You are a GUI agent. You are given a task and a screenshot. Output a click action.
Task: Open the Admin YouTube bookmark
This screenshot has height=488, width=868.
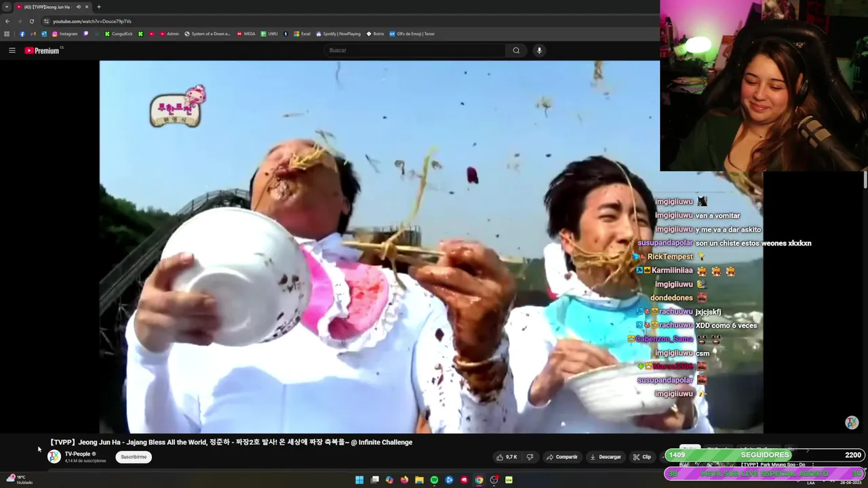coord(169,34)
